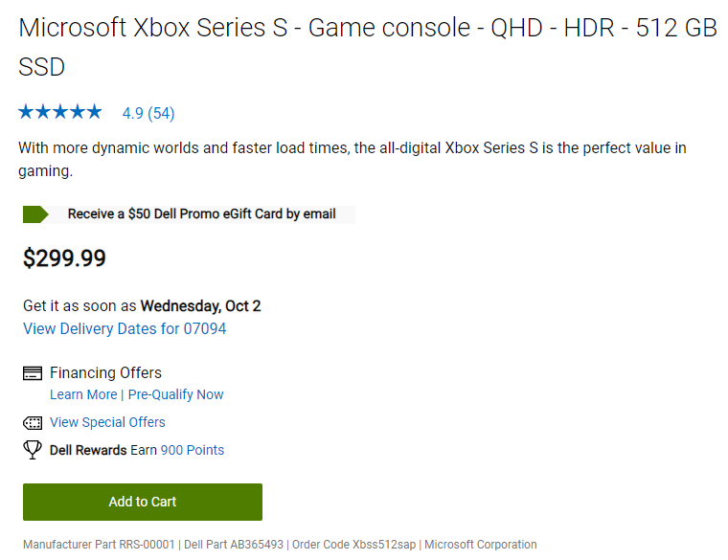Click the Order Code Xbss512sap text
728x560 pixels.
(353, 545)
